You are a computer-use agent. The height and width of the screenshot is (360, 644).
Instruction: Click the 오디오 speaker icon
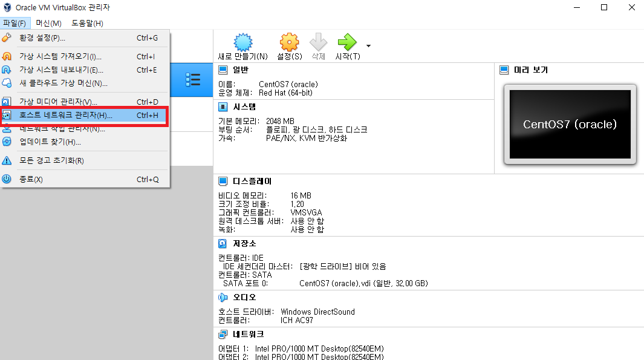pos(223,297)
